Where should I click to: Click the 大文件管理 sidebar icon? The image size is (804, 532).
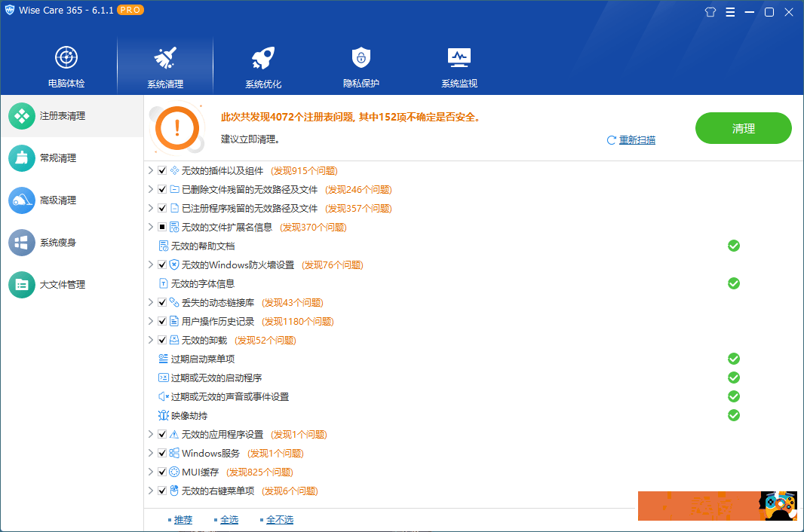(22, 284)
